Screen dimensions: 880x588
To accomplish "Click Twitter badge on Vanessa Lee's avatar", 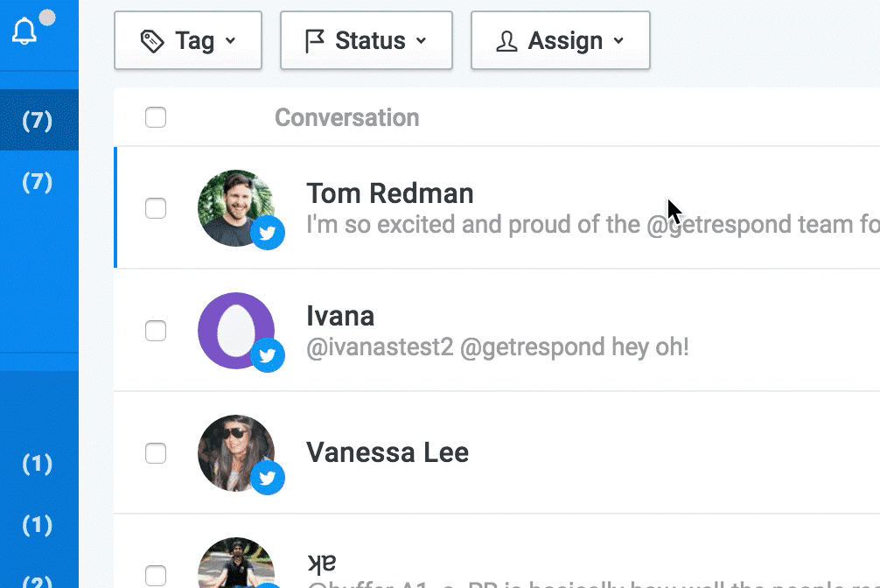I will coord(268,478).
